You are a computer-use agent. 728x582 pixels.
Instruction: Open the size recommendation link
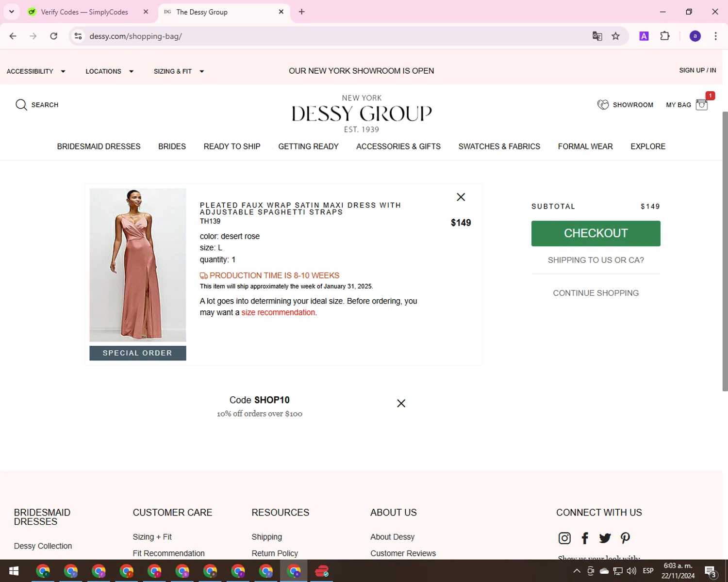click(x=278, y=312)
